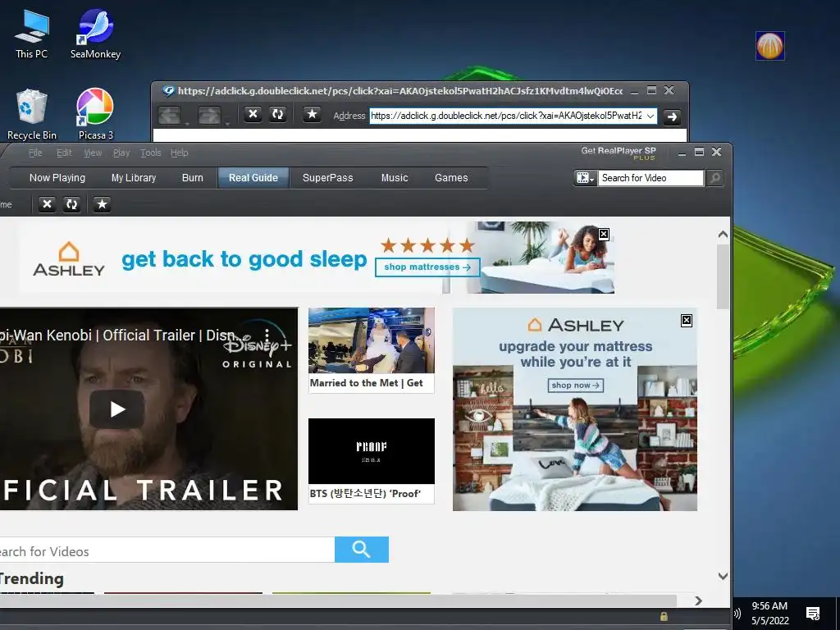This screenshot has width=840, height=630.
Task: Open the Edit menu in RealPlayer
Action: [x=64, y=153]
